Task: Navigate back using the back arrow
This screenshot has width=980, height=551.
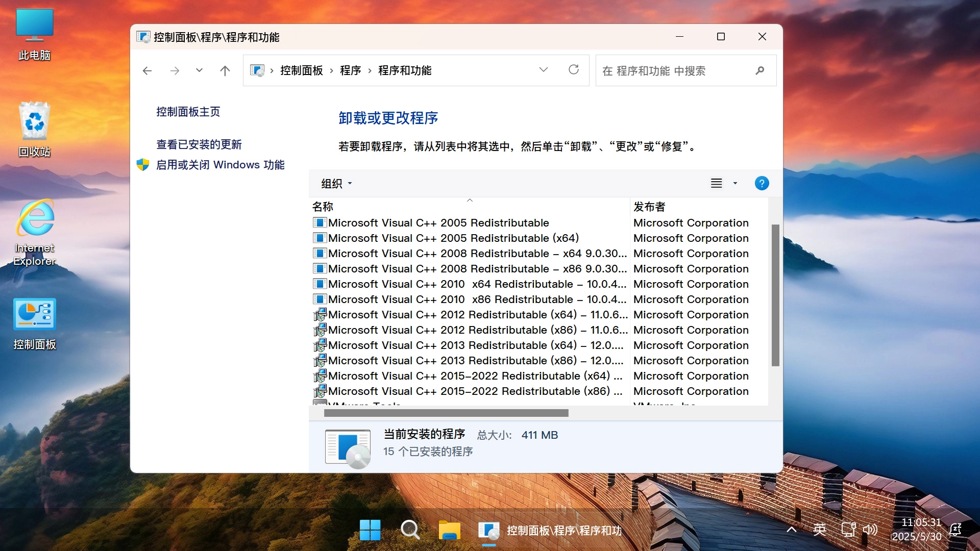Action: pos(147,70)
